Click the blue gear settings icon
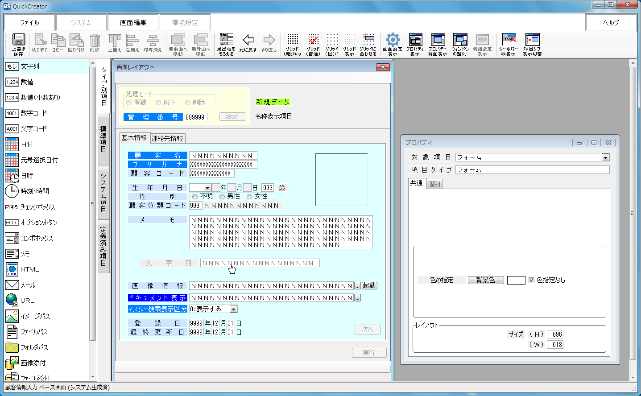The height and width of the screenshot is (396, 641). pyautogui.click(x=392, y=44)
